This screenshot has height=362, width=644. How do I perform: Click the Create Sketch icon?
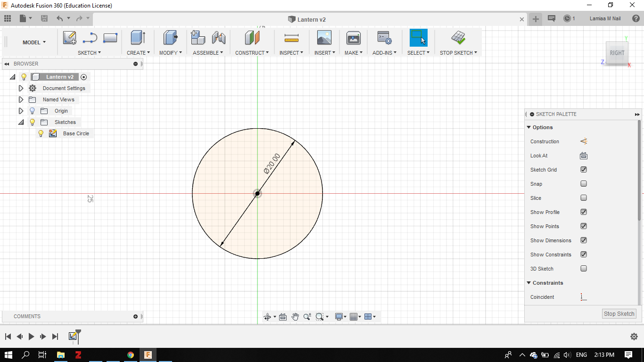coord(69,38)
